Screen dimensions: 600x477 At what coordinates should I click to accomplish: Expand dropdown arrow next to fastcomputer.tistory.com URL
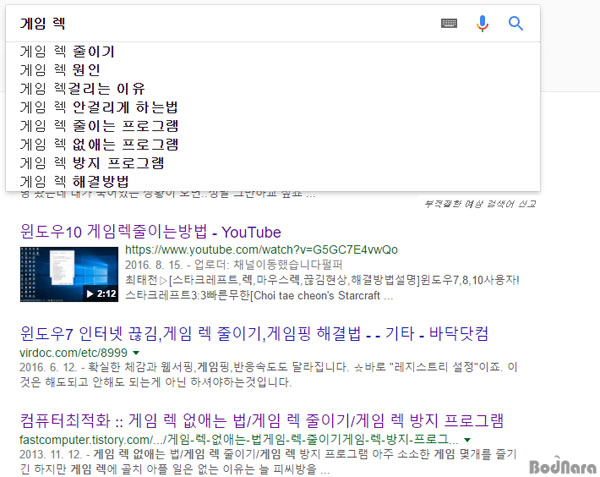pyautogui.click(x=468, y=440)
